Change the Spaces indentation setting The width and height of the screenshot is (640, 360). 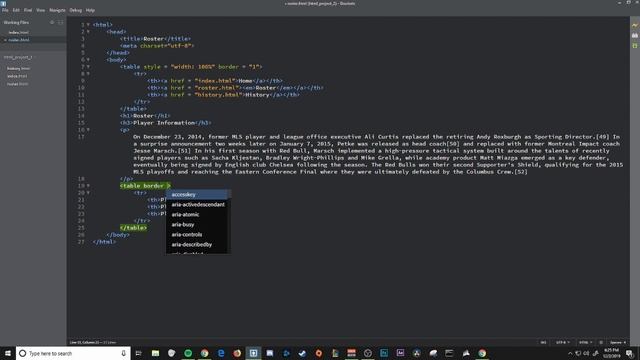pyautogui.click(x=618, y=342)
